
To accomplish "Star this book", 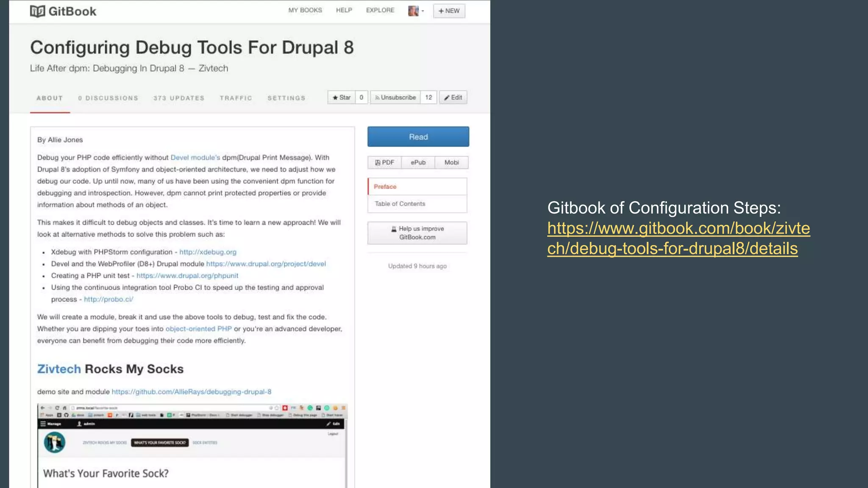I will (342, 97).
